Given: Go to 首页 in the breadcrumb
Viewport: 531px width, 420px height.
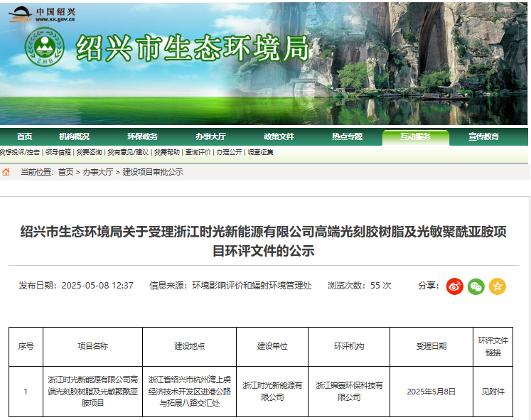Looking at the screenshot, I should point(65,172).
